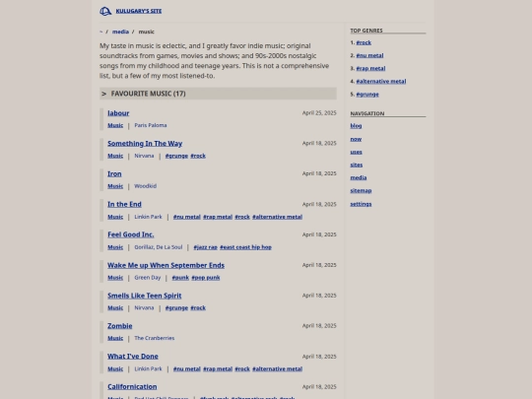Viewport: 532px width, 399px height.
Task: Select #grunge tag under Smells Like Teen Spirit
Action: pos(176,307)
